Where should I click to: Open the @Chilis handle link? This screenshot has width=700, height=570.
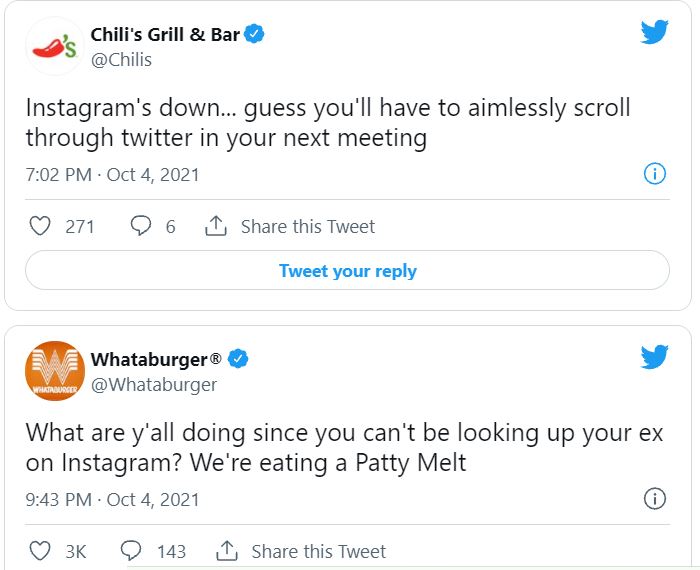coord(121,60)
